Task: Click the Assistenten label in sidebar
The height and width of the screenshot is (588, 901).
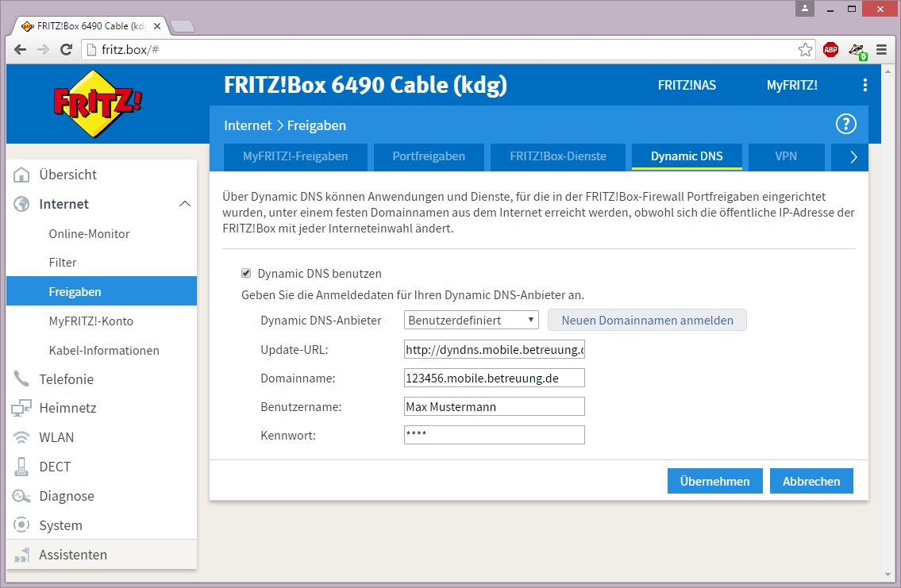Action: pyautogui.click(x=73, y=555)
